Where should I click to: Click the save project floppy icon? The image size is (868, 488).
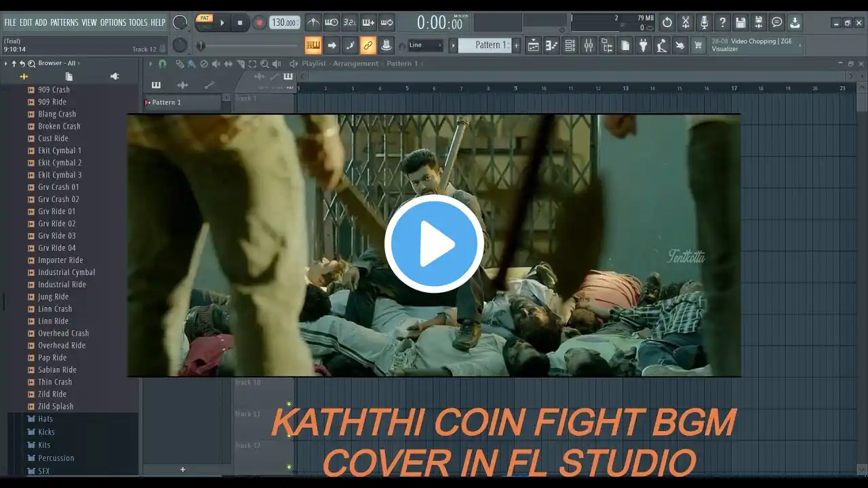(741, 22)
